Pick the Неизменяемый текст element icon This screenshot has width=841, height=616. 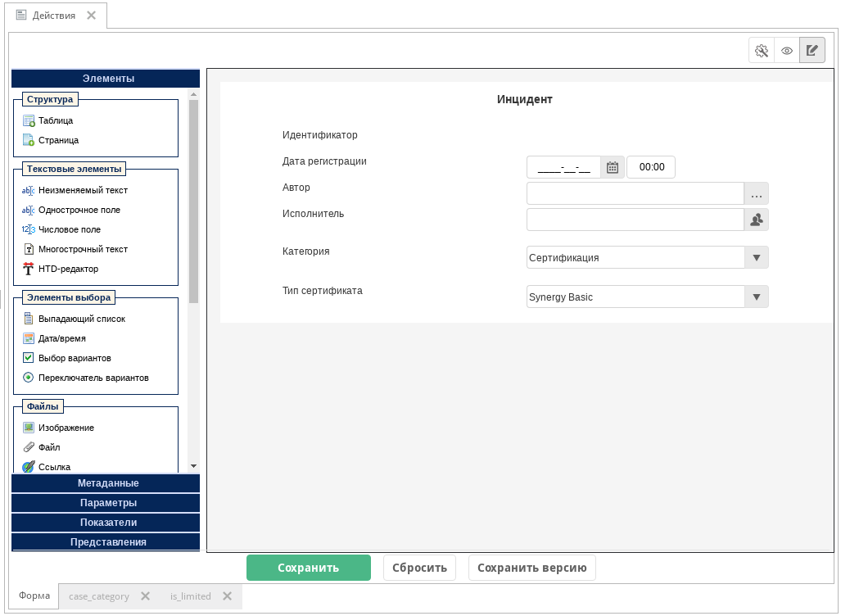pos(29,191)
